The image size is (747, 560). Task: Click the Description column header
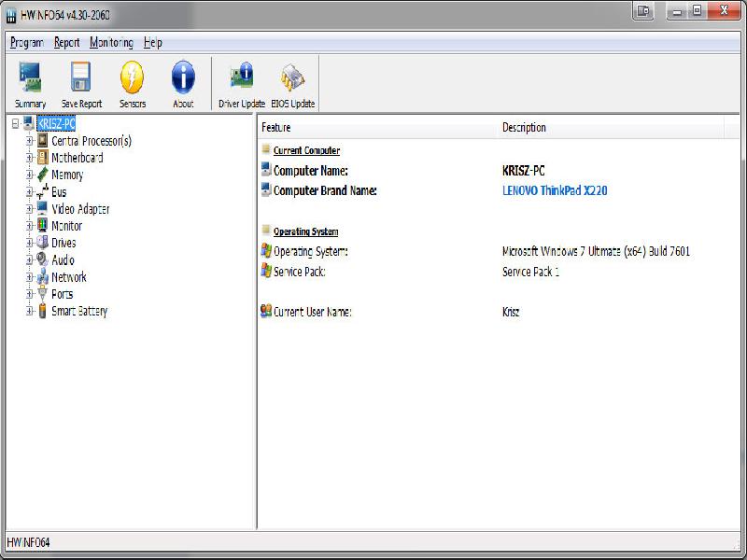(612, 128)
